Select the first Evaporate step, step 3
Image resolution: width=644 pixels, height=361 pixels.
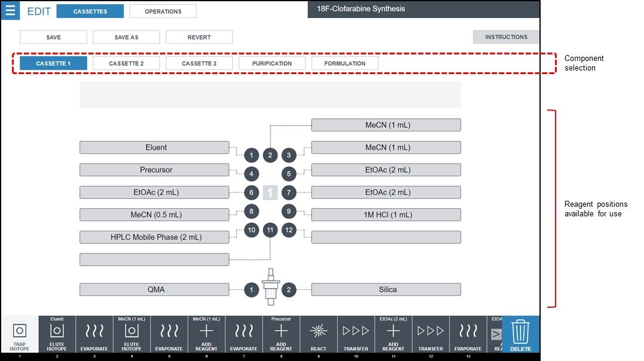pyautogui.click(x=94, y=335)
